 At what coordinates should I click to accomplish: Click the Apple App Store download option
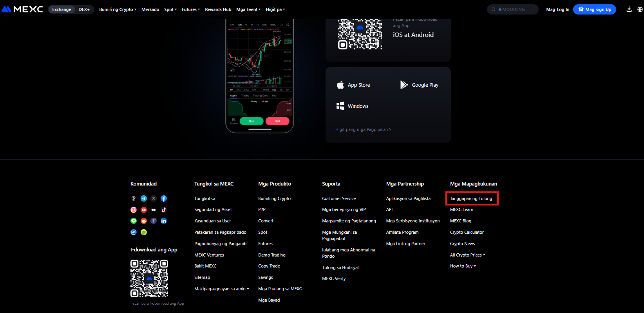coord(353,85)
